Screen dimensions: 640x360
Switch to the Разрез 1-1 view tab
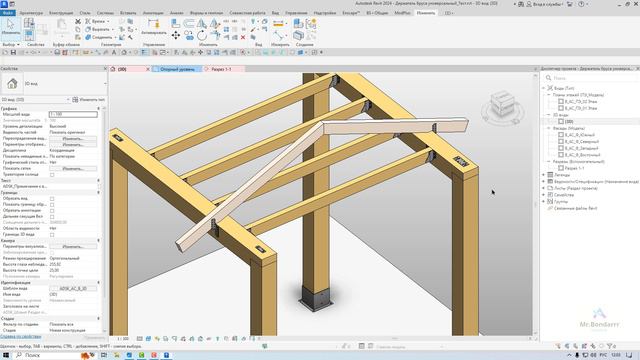click(221, 69)
